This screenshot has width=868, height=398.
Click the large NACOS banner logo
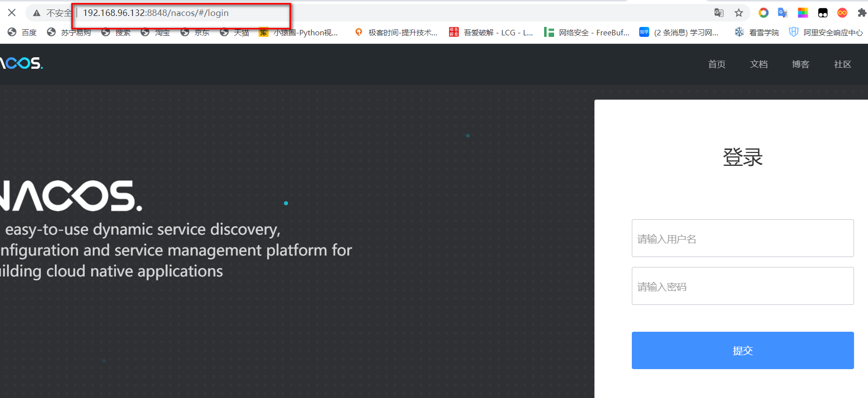pos(71,196)
